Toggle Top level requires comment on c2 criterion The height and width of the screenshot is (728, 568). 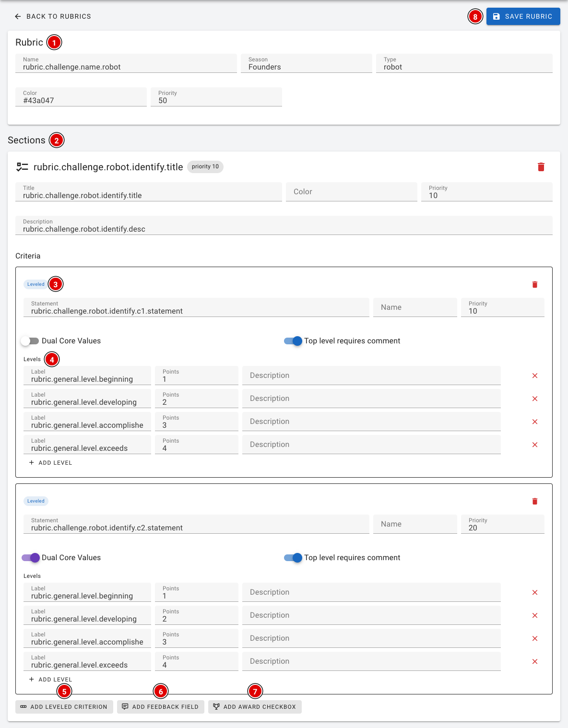tap(293, 558)
